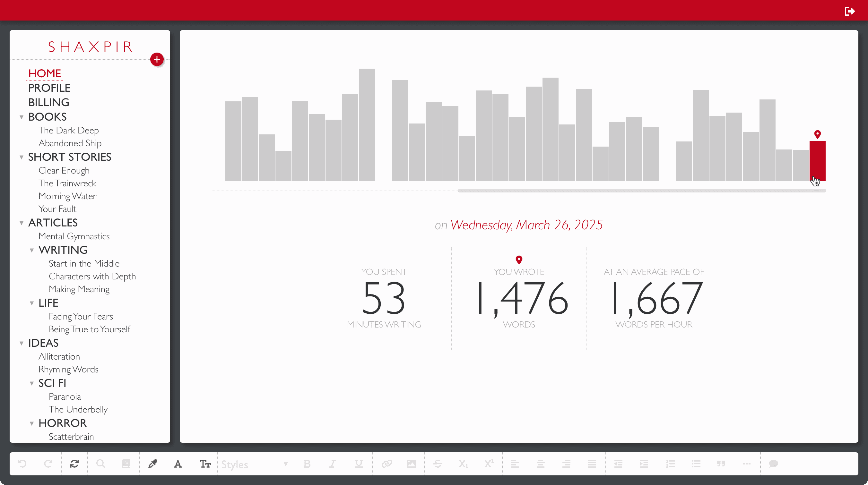Create a new document with the plus button
This screenshot has height=485, width=868.
click(157, 60)
